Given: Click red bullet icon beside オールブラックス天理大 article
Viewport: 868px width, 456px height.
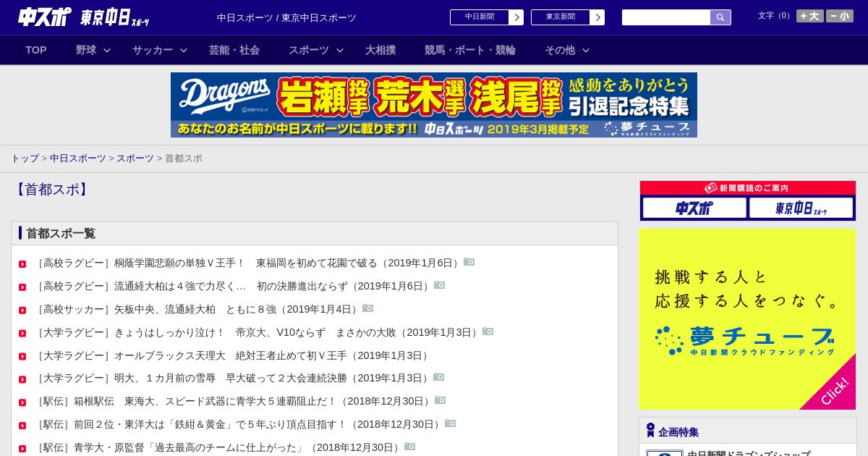Looking at the screenshot, I should click(x=22, y=357).
